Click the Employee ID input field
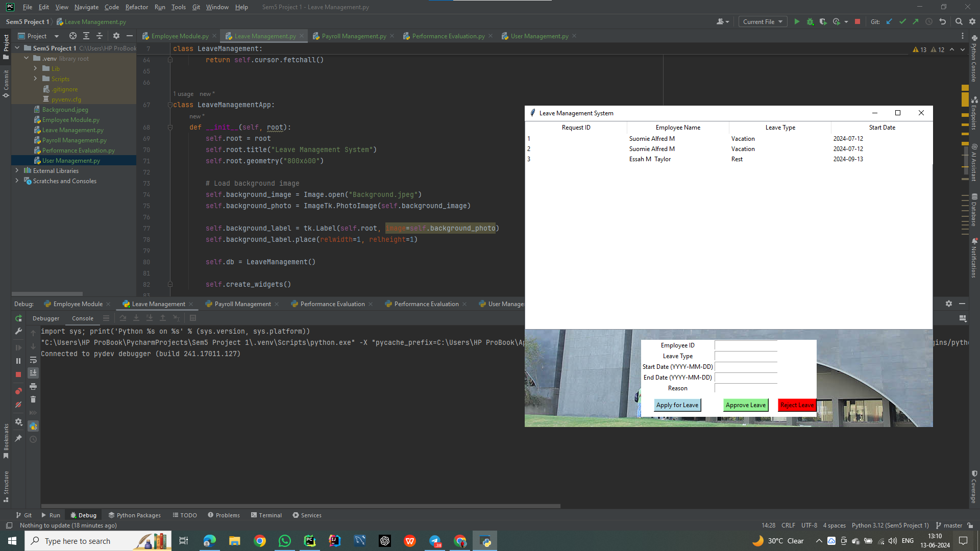Image resolution: width=980 pixels, height=551 pixels. pos(746,345)
